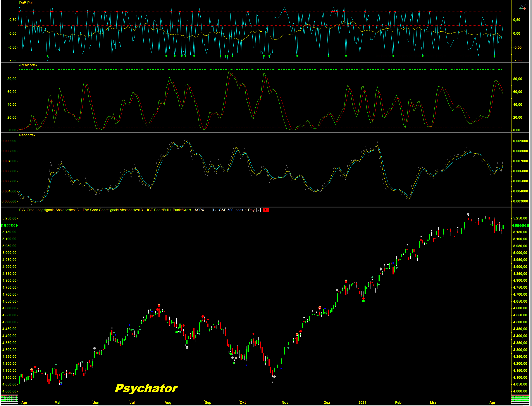Click the Nov label on time axis
Viewport: 532px width, 406px height.
[x=285, y=402]
